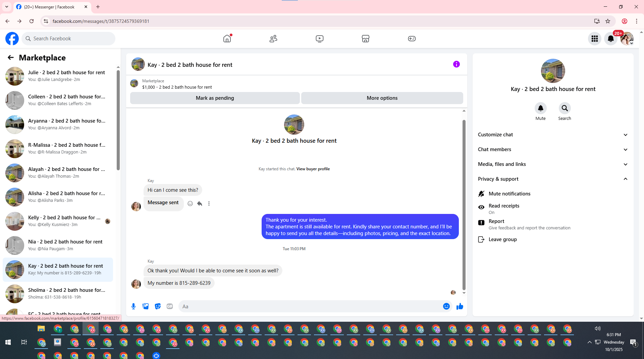Open Julie's house rental conversation
Image resolution: width=644 pixels, height=359 pixels.
click(58, 76)
